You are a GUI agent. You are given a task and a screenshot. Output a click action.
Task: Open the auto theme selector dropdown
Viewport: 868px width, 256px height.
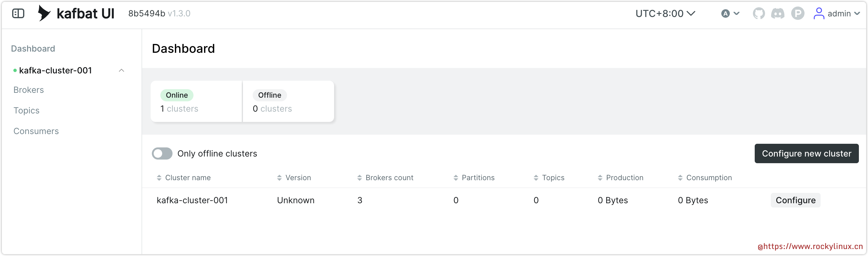click(x=730, y=13)
